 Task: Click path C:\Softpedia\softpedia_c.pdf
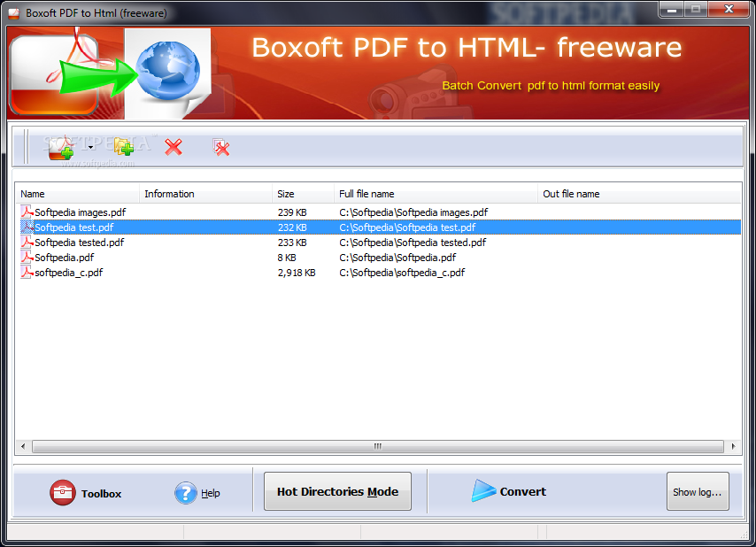(x=402, y=273)
